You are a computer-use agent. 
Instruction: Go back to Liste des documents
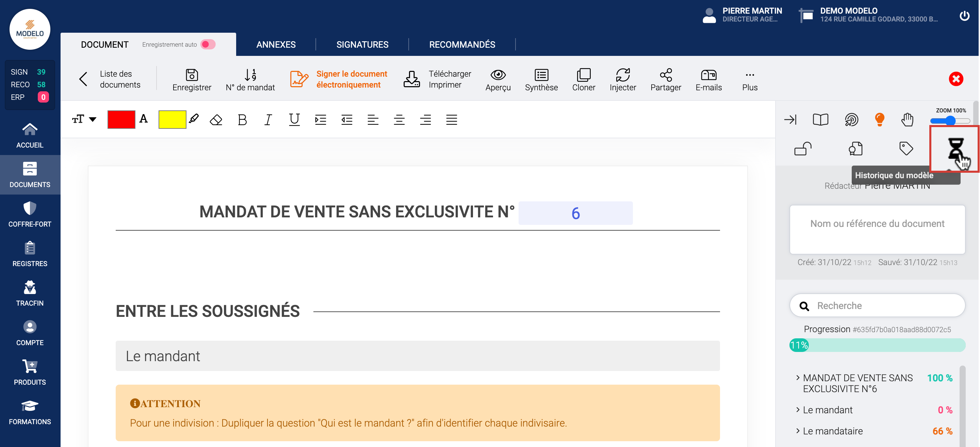(x=110, y=79)
